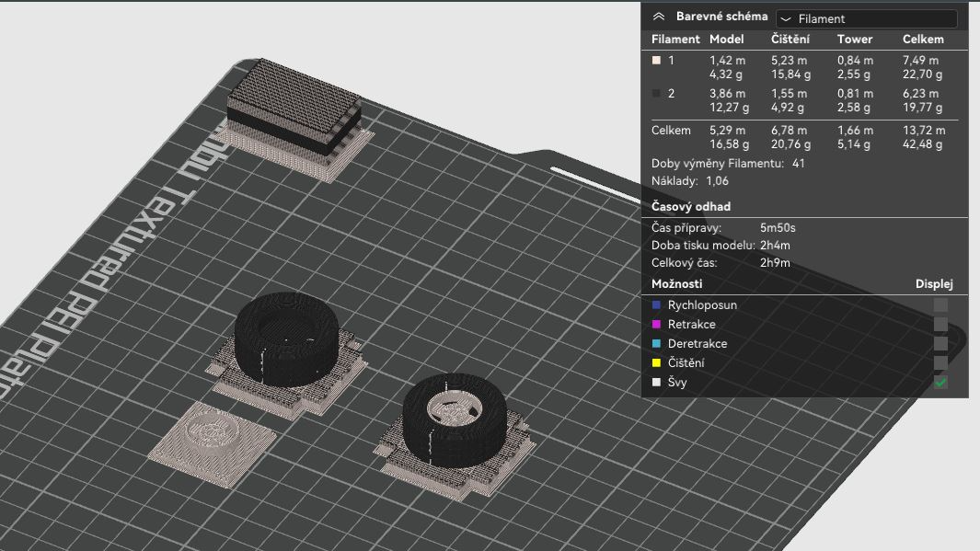
Task: Enable the Retrakce display checkbox
Action: coord(940,324)
